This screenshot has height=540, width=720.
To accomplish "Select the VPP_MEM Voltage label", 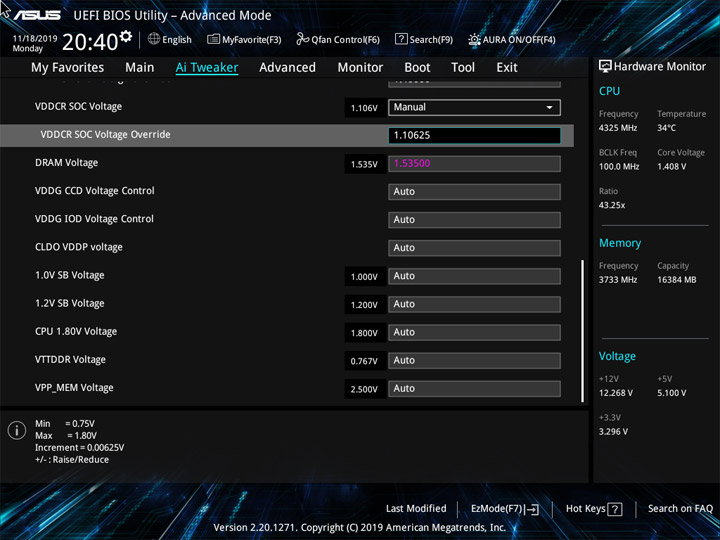I will tap(74, 388).
